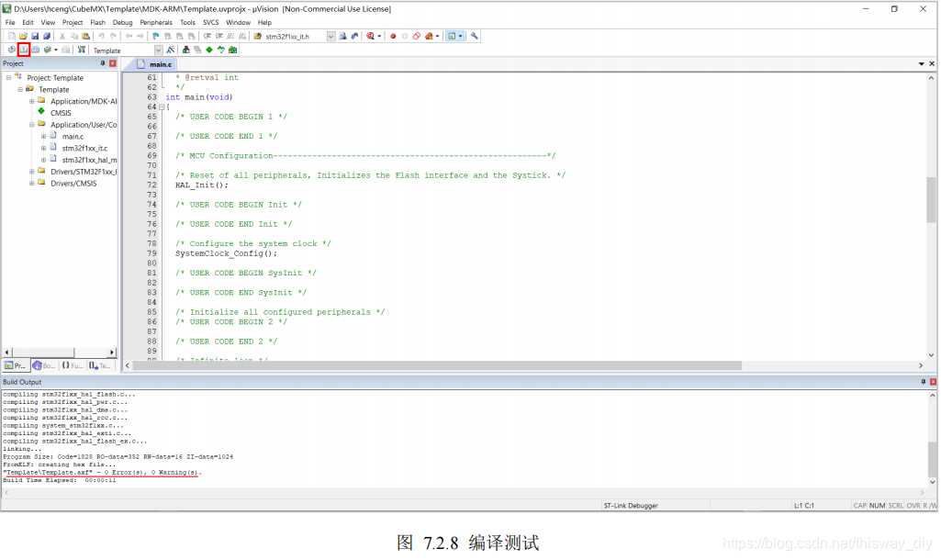Click the Comment selection icon
The image size is (941, 560).
click(x=230, y=36)
